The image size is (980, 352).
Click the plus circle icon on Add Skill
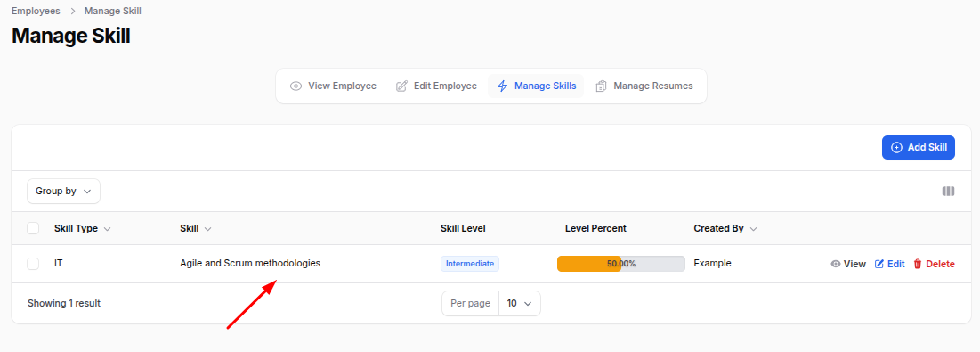tap(896, 148)
